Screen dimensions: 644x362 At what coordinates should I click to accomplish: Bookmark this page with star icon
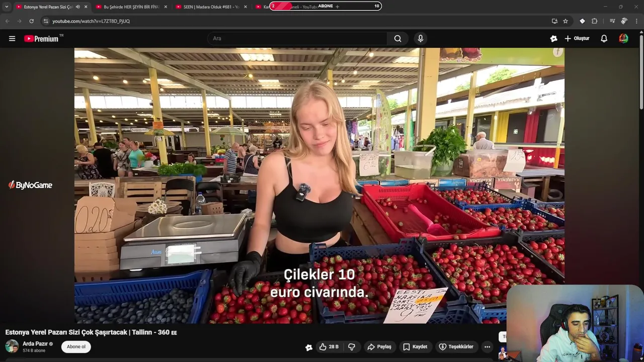pyautogui.click(x=566, y=21)
